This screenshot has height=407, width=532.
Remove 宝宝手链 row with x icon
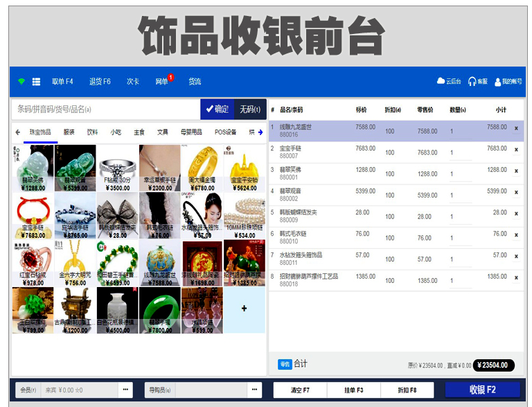[515, 149]
